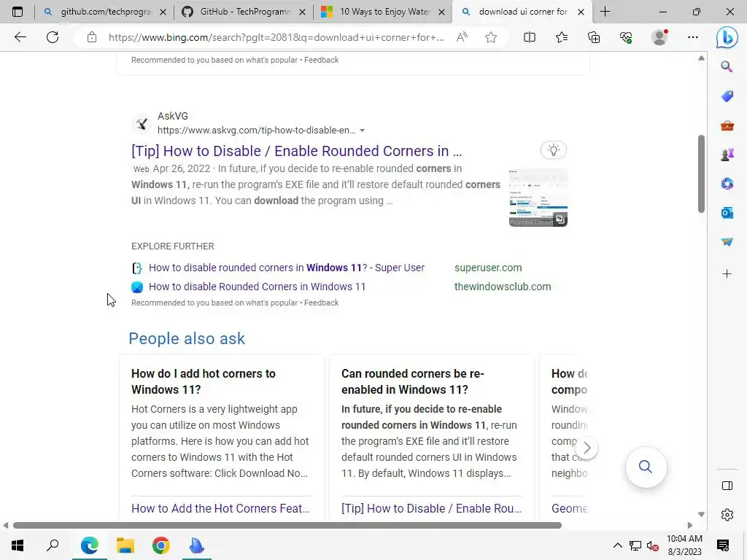Image resolution: width=747 pixels, height=560 pixels.
Task: Open Collections panel
Action: pos(594,37)
